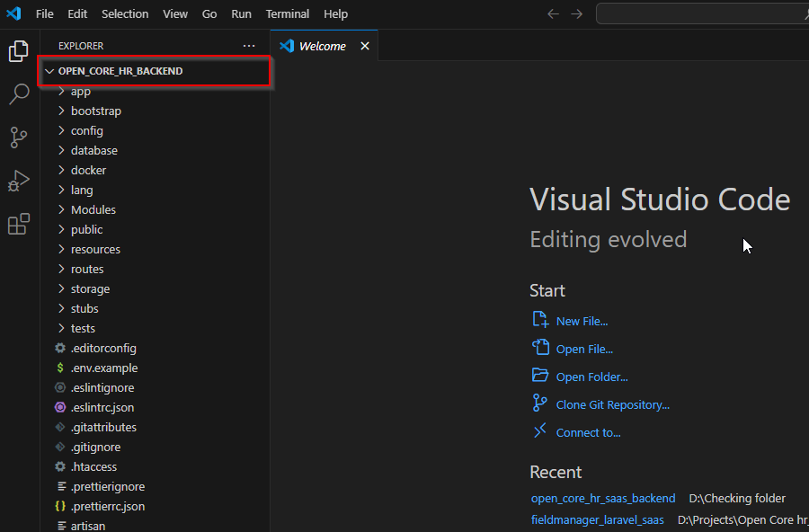Image resolution: width=809 pixels, height=532 pixels.
Task: Open the Edit menu
Action: [x=77, y=14]
